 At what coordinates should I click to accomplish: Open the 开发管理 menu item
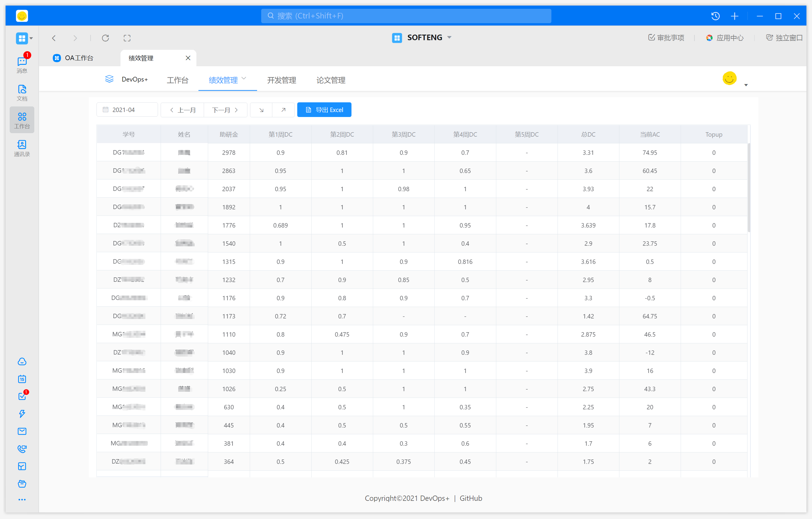tap(282, 80)
